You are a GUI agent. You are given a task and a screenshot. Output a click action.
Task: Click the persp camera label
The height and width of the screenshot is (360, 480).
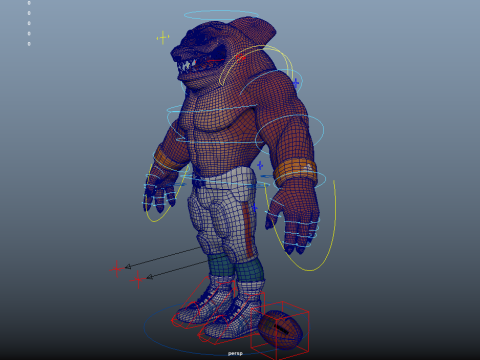coord(235,353)
